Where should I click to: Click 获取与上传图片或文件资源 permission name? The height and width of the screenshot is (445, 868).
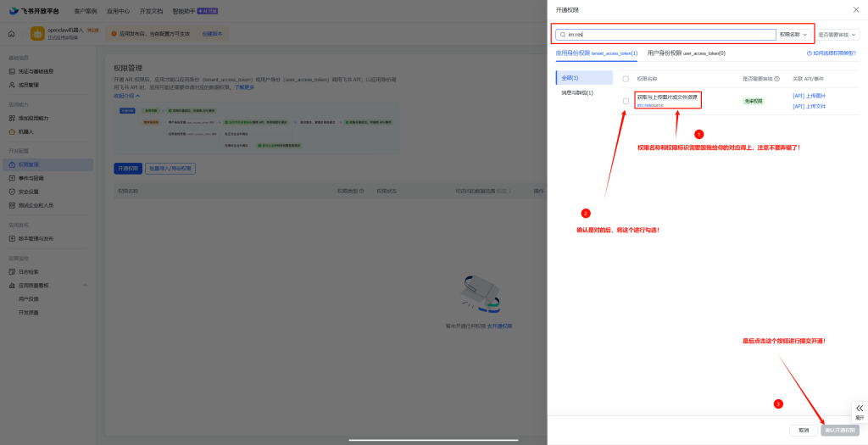point(667,97)
